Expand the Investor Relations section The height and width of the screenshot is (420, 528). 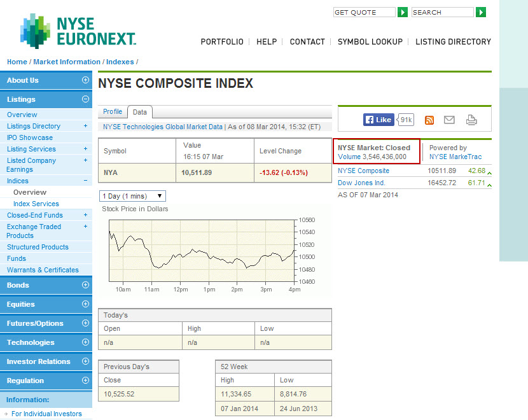pyautogui.click(x=85, y=361)
